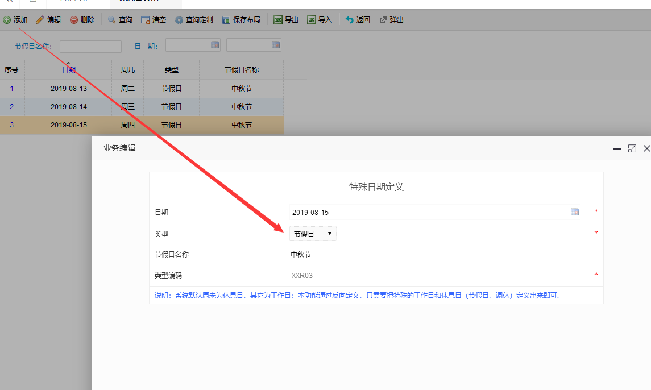The width and height of the screenshot is (651, 390).
Task: Open the type (类型) dropdown in dialog
Action: pyautogui.click(x=313, y=234)
